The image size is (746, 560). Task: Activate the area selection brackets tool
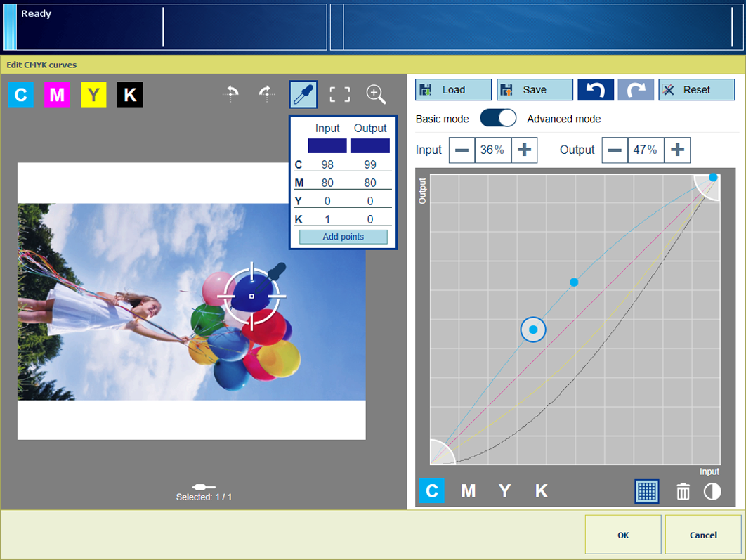[x=340, y=94]
